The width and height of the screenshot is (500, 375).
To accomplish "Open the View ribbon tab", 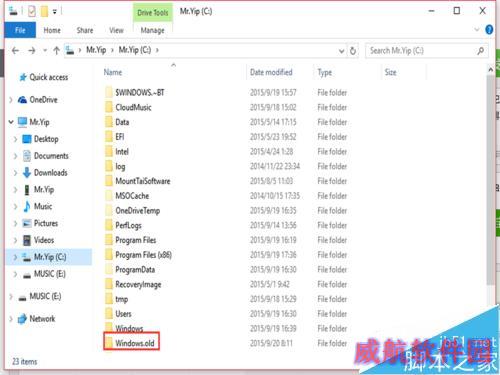I will click(116, 30).
